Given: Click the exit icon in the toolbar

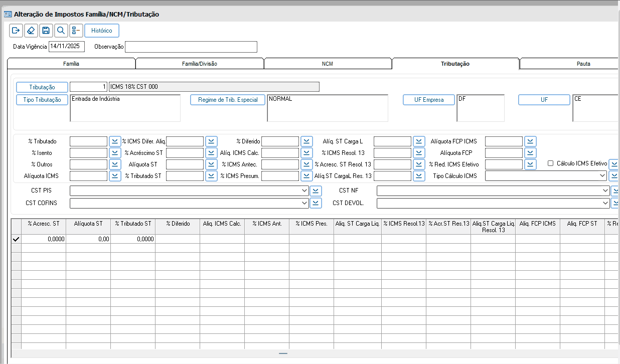Looking at the screenshot, I should coord(16,31).
